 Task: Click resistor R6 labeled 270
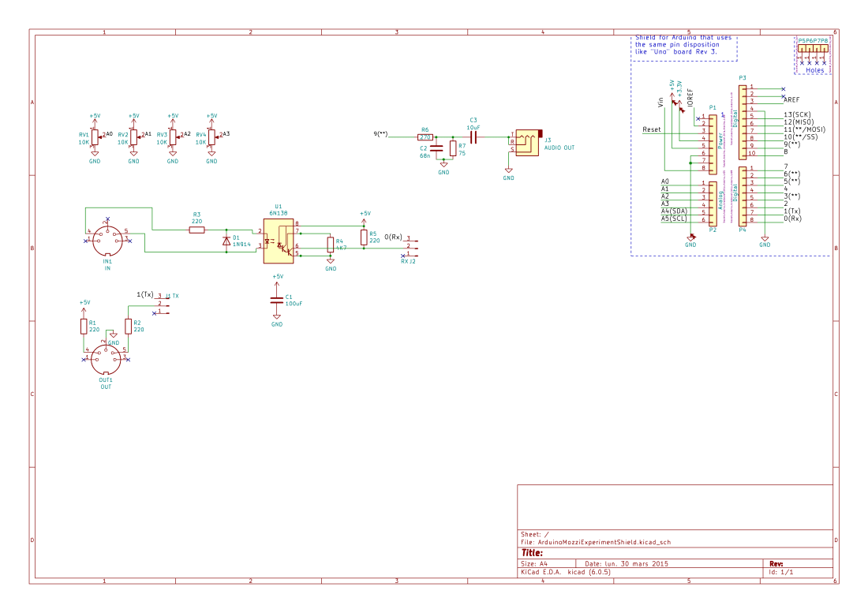(x=424, y=136)
